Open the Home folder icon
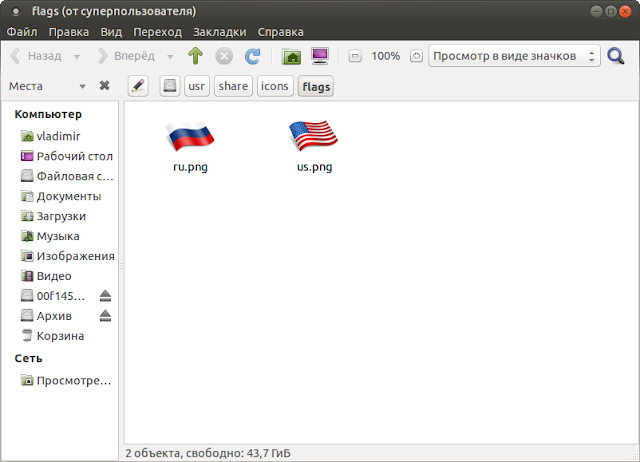Viewport: 640px width, 462px height. pyautogui.click(x=291, y=56)
